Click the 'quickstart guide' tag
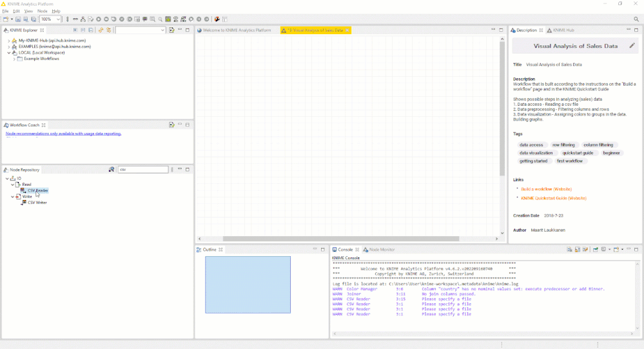This screenshot has height=349, width=644. [x=578, y=153]
